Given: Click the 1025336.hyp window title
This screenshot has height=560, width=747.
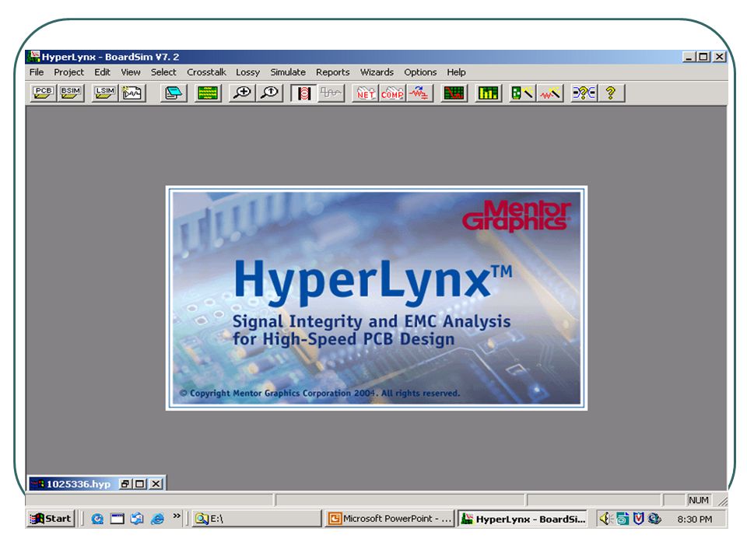Looking at the screenshot, I should pyautogui.click(x=78, y=484).
